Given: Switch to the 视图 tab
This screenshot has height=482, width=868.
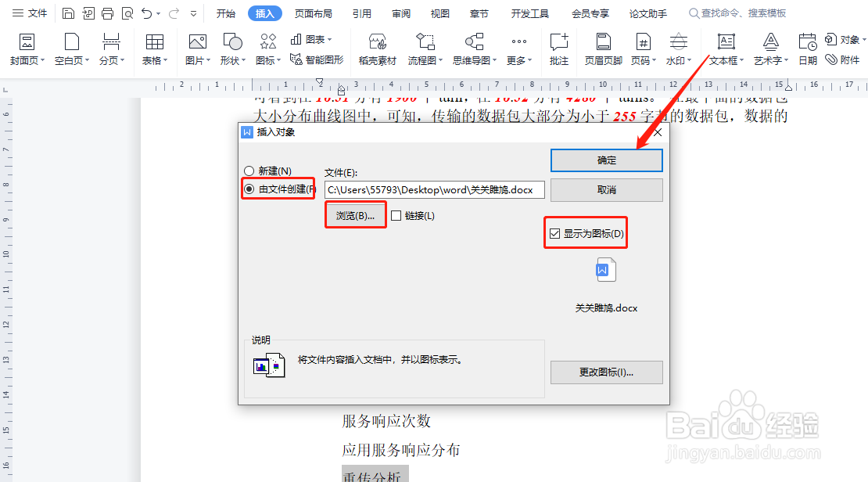Looking at the screenshot, I should pyautogui.click(x=440, y=13).
